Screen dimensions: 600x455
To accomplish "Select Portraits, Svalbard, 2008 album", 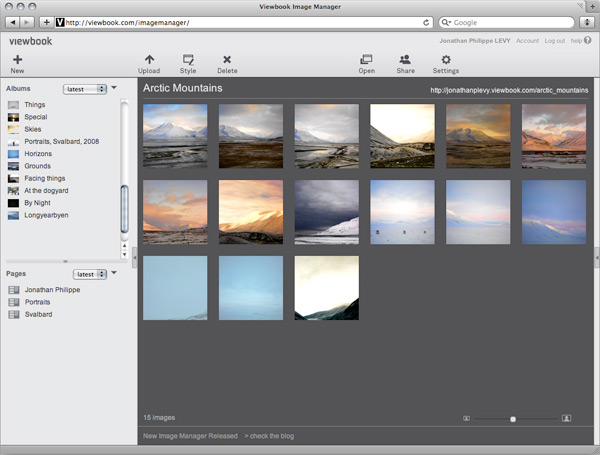I will point(62,142).
